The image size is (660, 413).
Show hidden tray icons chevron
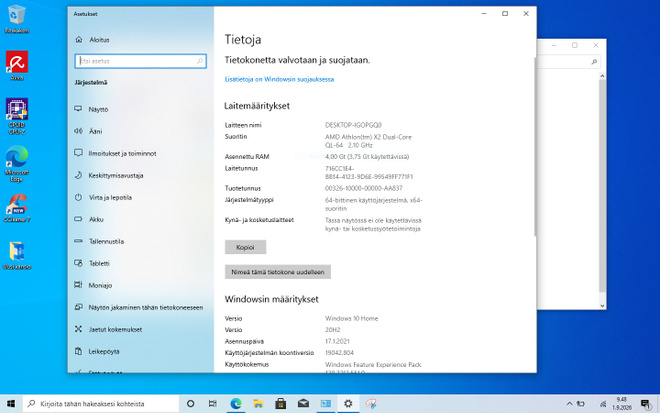569,404
